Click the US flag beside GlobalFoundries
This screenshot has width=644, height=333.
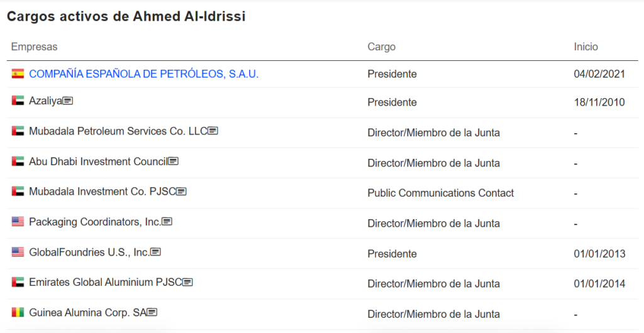point(18,252)
